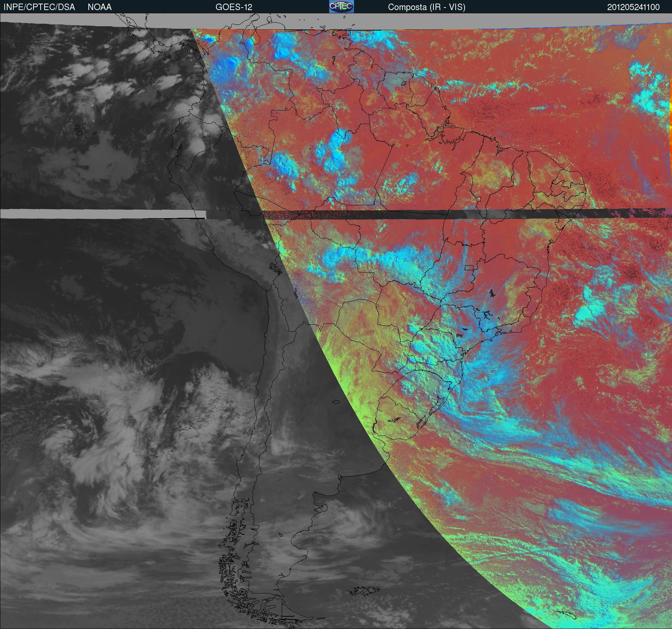
Task: Select the INPE/CPTEC/DSA header text
Action: [x=40, y=7]
